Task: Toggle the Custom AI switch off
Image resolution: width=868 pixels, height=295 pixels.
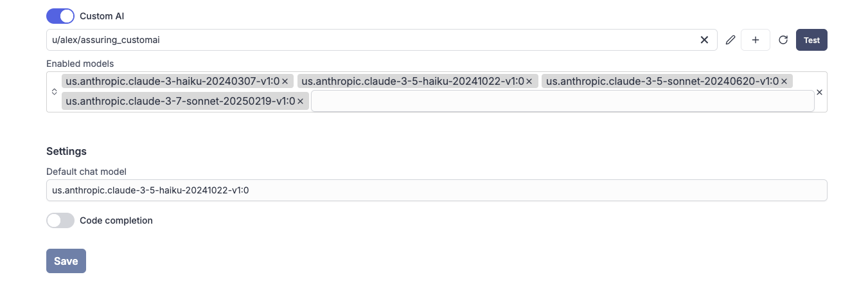Action: click(60, 16)
